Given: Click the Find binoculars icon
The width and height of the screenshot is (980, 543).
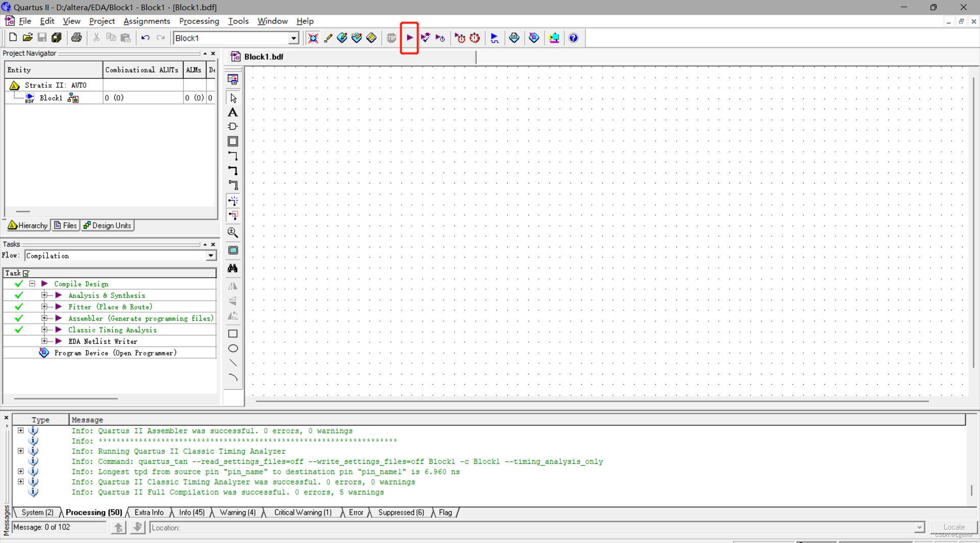Looking at the screenshot, I should point(233,268).
